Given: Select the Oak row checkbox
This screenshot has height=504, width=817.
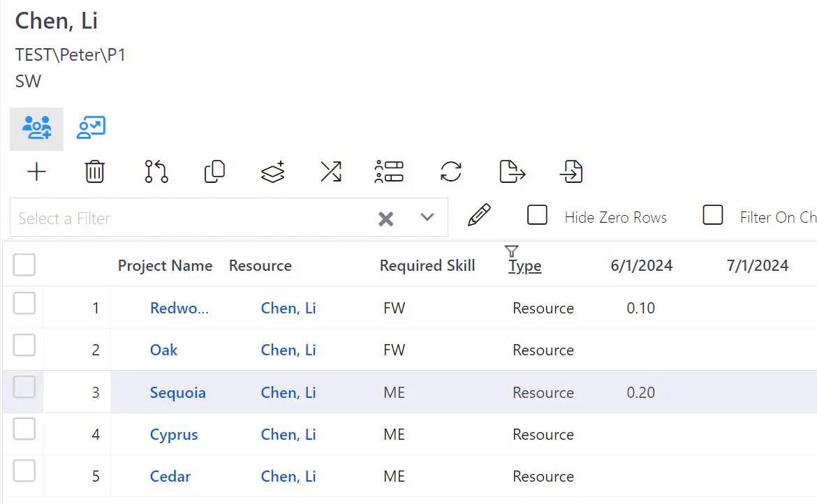Looking at the screenshot, I should 24,346.
